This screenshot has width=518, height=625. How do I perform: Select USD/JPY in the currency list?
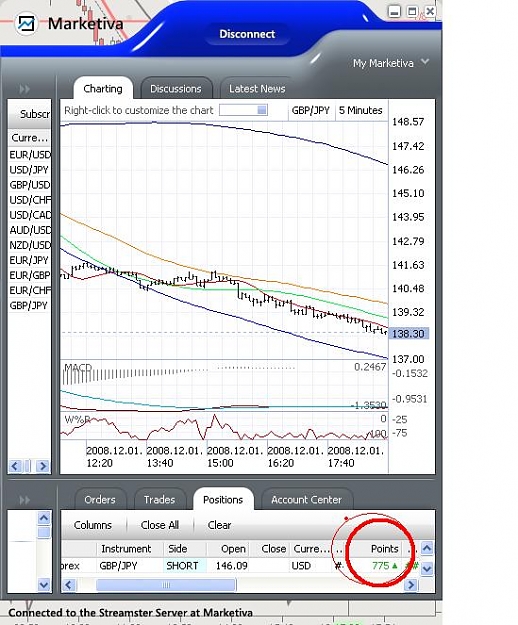[x=30, y=170]
